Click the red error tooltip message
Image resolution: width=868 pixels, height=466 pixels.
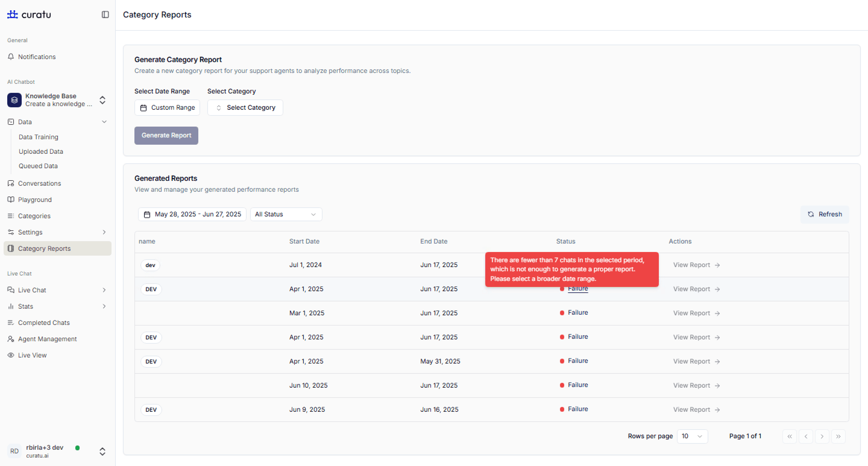(x=572, y=269)
